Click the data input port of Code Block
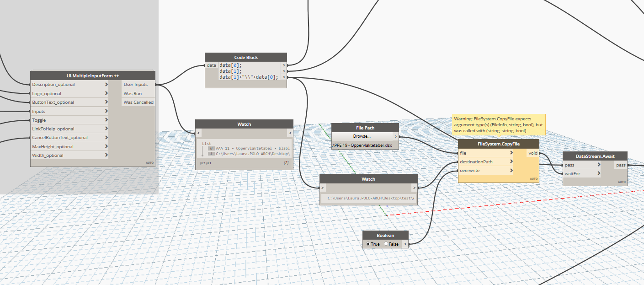This screenshot has width=644, height=285. [x=212, y=65]
